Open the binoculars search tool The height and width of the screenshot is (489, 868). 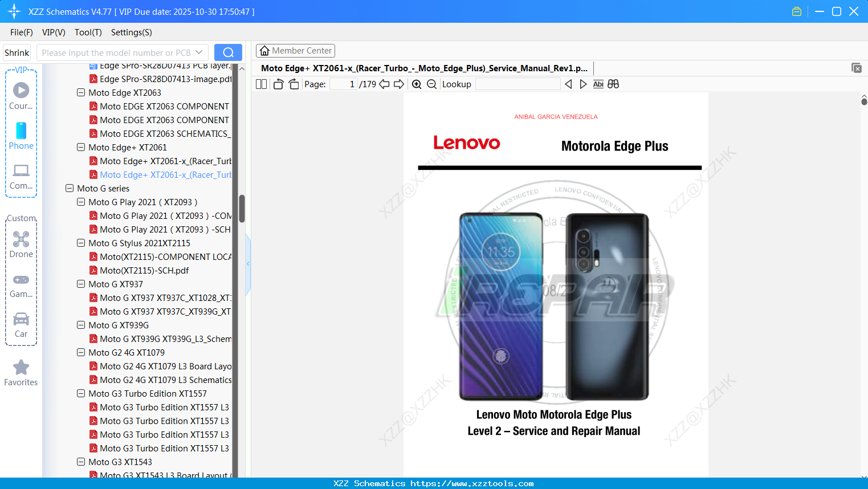[x=613, y=84]
